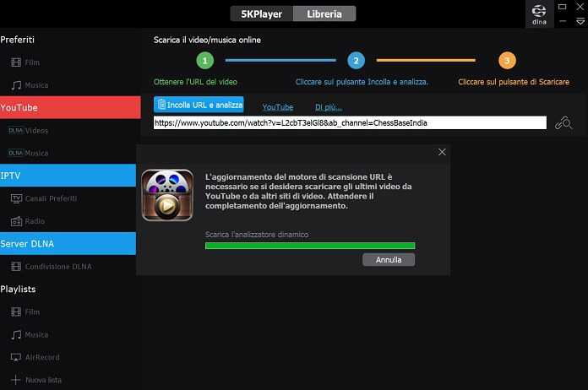Open the Di più... link
This screenshot has width=588, height=390.
click(328, 107)
